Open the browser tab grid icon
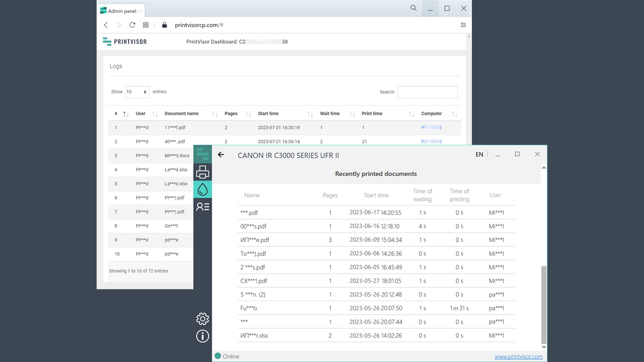644x362 pixels. point(146,25)
